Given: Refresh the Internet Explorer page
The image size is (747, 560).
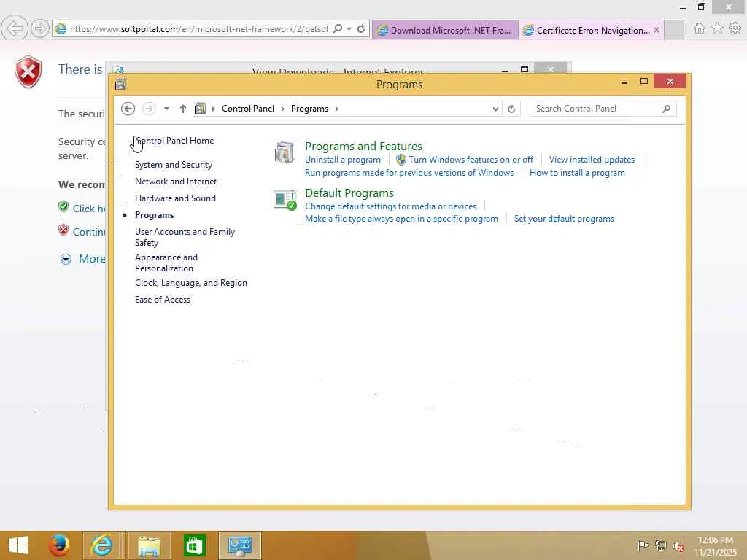Looking at the screenshot, I should point(361,28).
